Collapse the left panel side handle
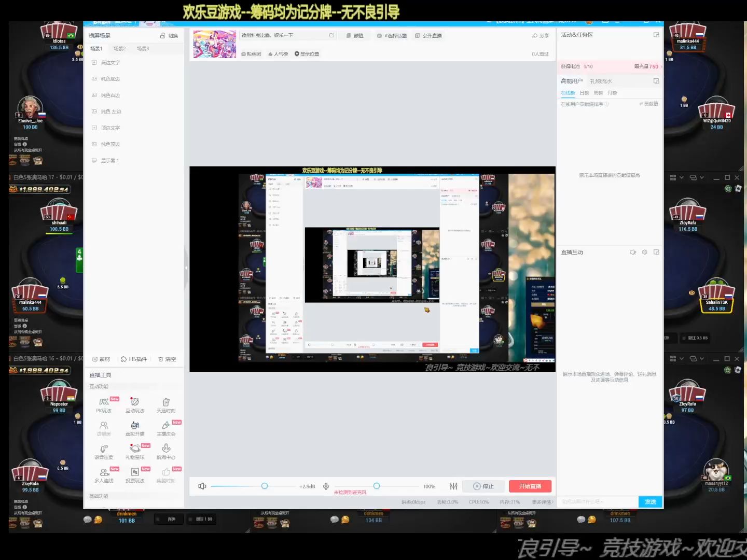This screenshot has height=560, width=747. pos(186,268)
